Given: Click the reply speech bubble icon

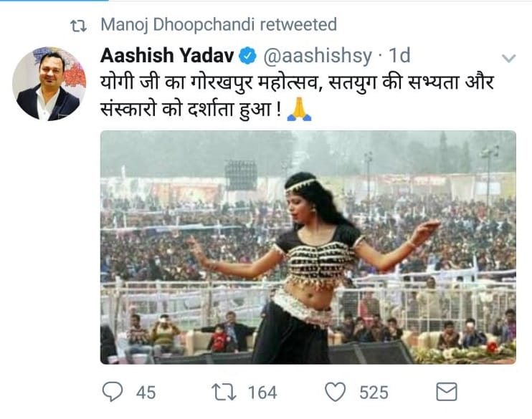Looking at the screenshot, I should (113, 392).
